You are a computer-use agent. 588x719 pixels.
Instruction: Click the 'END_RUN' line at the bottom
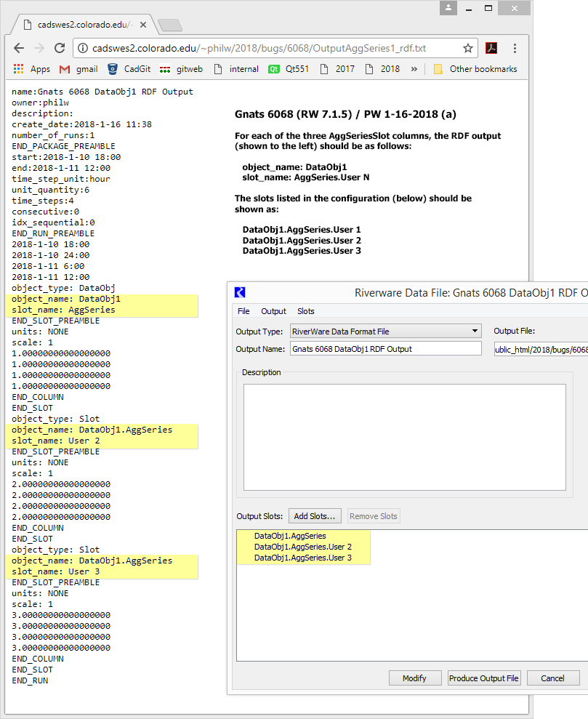[30, 680]
